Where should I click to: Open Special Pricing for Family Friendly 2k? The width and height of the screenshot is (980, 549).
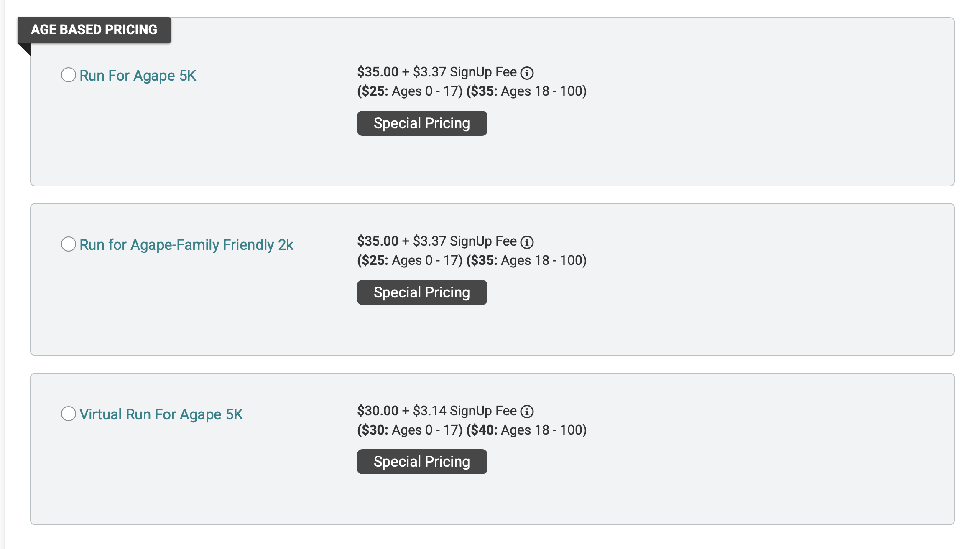pyautogui.click(x=422, y=292)
